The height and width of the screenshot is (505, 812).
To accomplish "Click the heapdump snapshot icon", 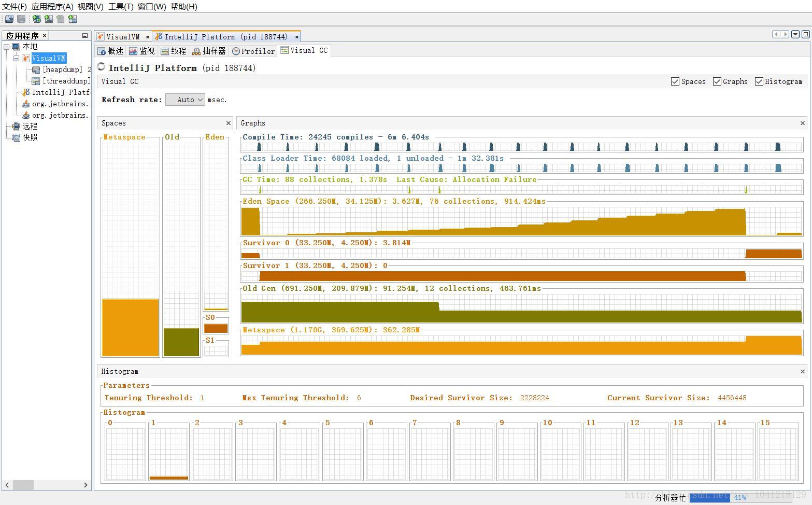I will point(36,69).
